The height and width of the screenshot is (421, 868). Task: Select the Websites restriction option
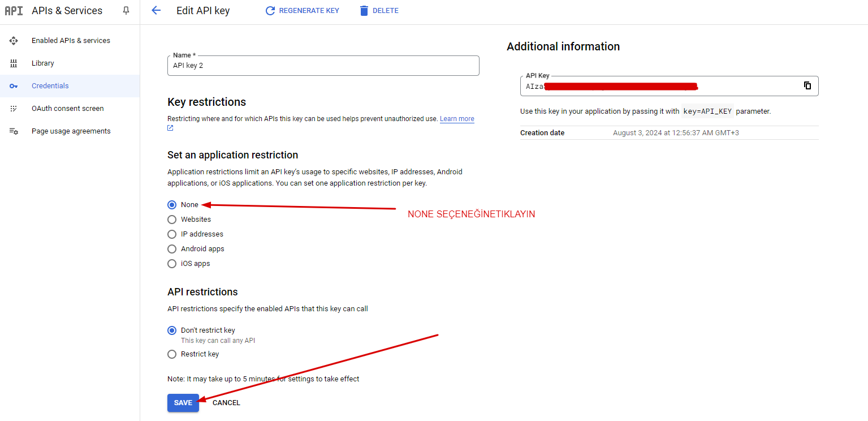[172, 220]
